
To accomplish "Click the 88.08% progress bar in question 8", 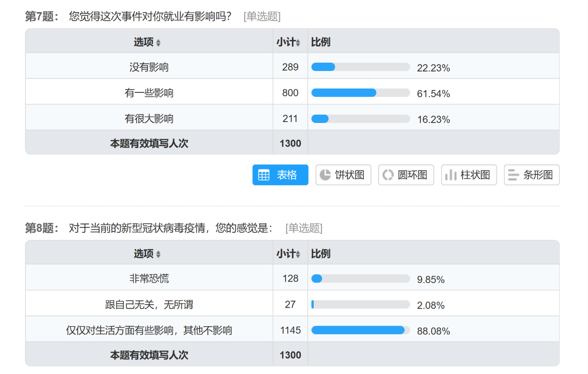I will point(361,330).
